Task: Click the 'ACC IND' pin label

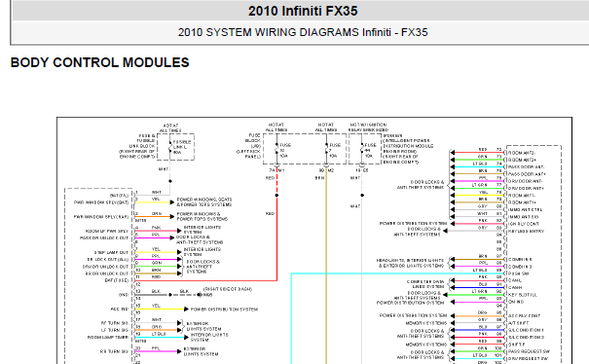Action: (120, 309)
